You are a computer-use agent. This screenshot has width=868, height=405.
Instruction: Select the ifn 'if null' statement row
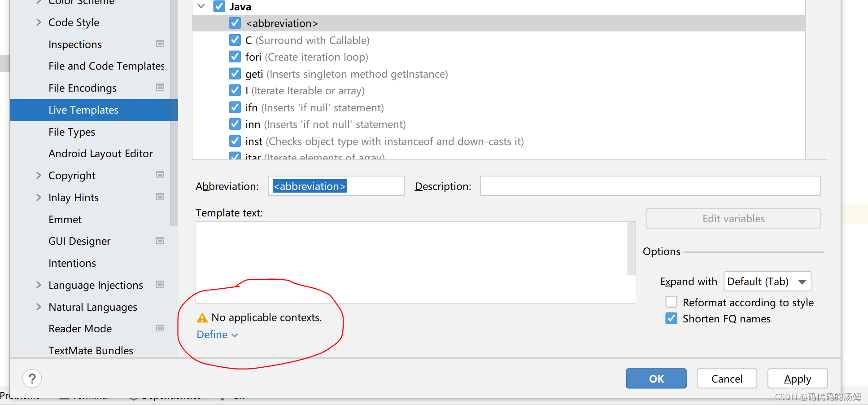point(499,108)
